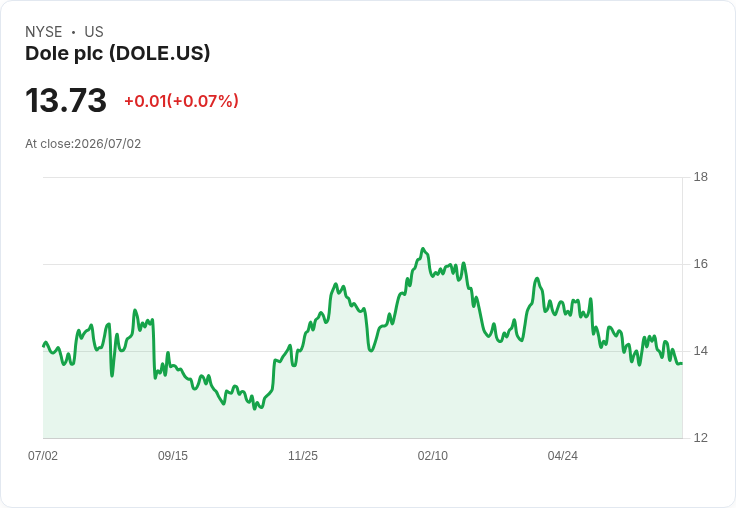
Task: Click the At close:2026/07/02 timestamp
Action: pyautogui.click(x=83, y=144)
